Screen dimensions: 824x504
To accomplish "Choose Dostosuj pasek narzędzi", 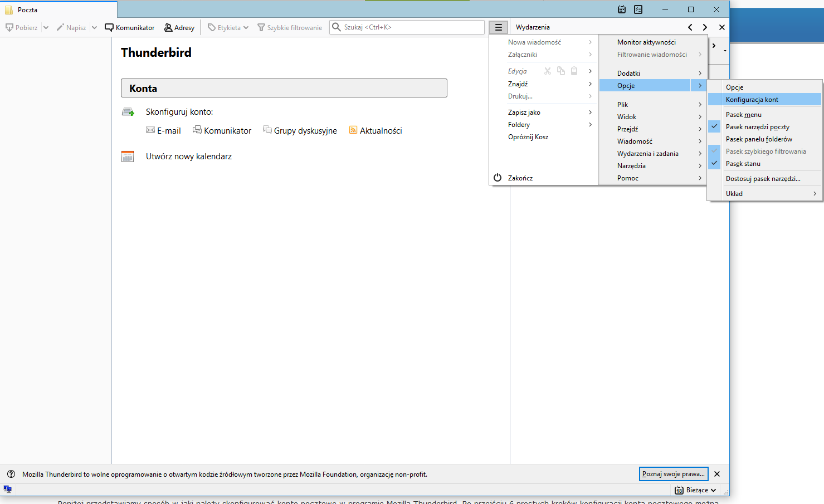I will click(x=764, y=179).
